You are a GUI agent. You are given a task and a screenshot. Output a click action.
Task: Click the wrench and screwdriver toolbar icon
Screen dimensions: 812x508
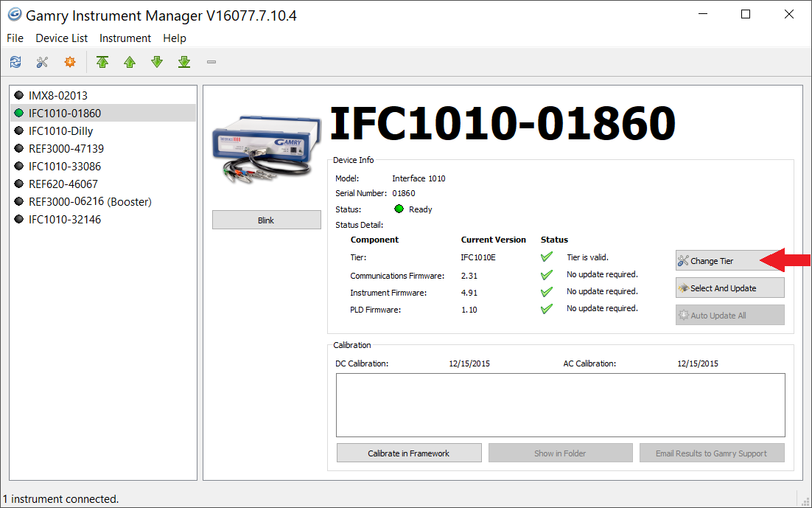coord(43,62)
